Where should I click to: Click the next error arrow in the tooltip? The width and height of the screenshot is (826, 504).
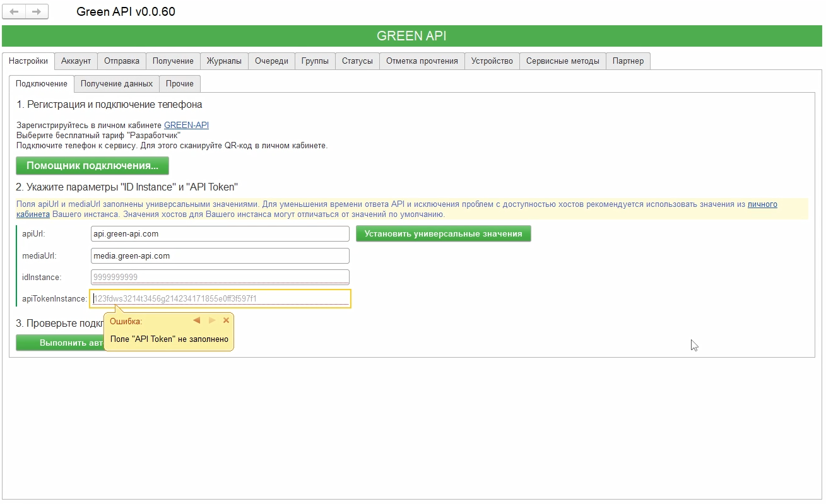[x=211, y=320]
